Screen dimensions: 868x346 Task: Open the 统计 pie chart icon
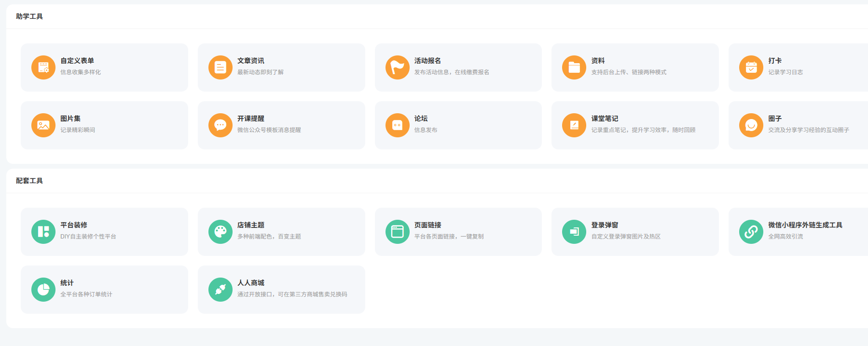(x=43, y=290)
